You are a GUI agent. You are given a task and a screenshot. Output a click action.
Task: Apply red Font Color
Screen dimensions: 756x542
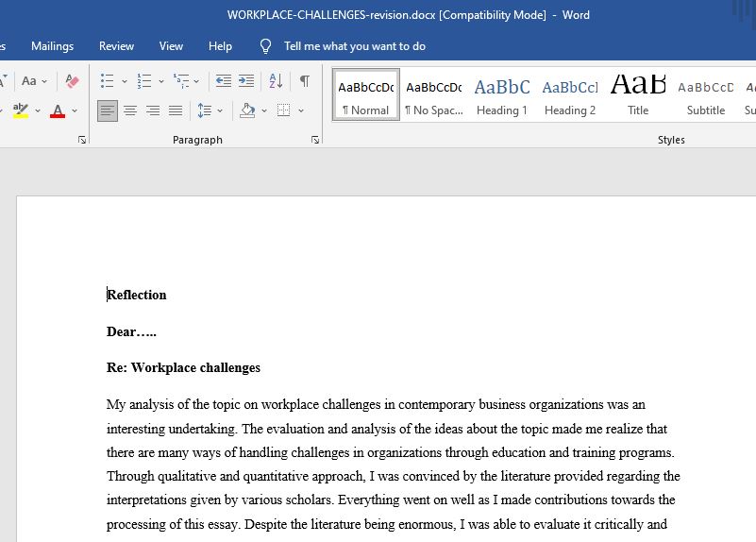click(58, 110)
